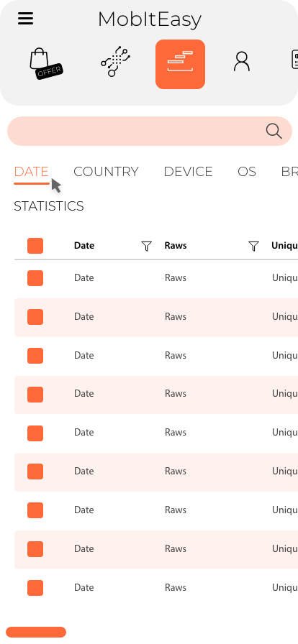Toggle the select-all checkbox in the header row

click(x=35, y=246)
